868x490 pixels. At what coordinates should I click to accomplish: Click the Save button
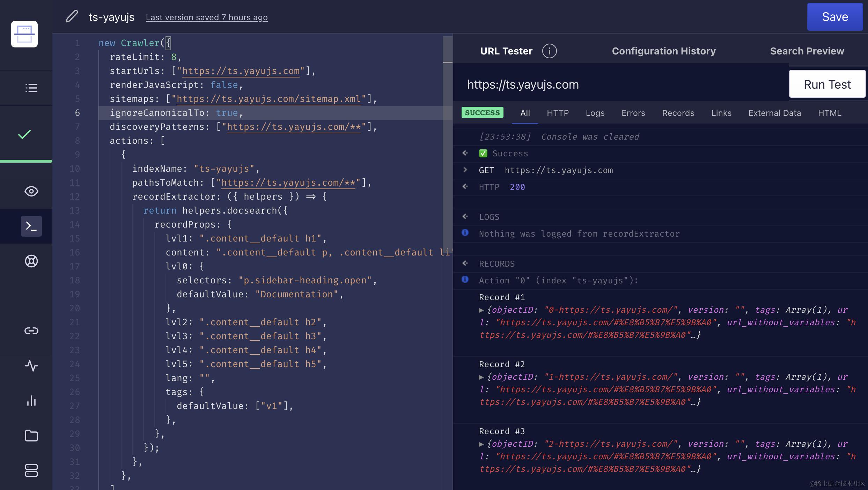pos(835,17)
